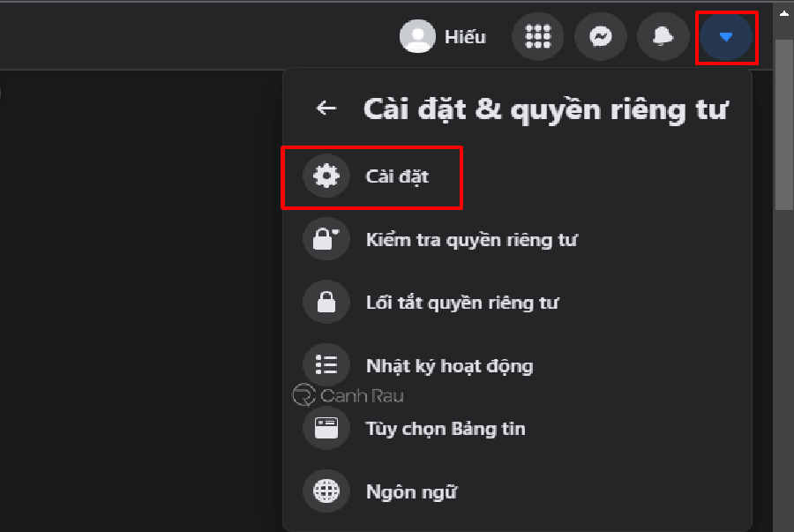Click the Hiếu profile name link
The width and height of the screenshot is (794, 532).
(465, 37)
